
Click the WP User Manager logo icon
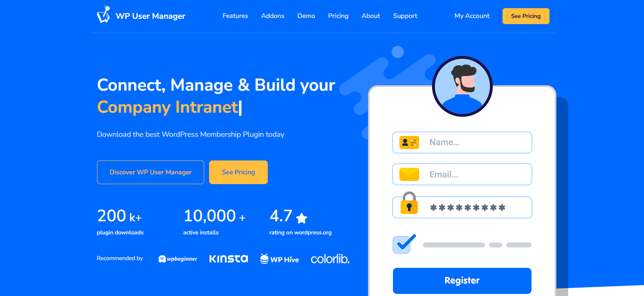pos(104,15)
